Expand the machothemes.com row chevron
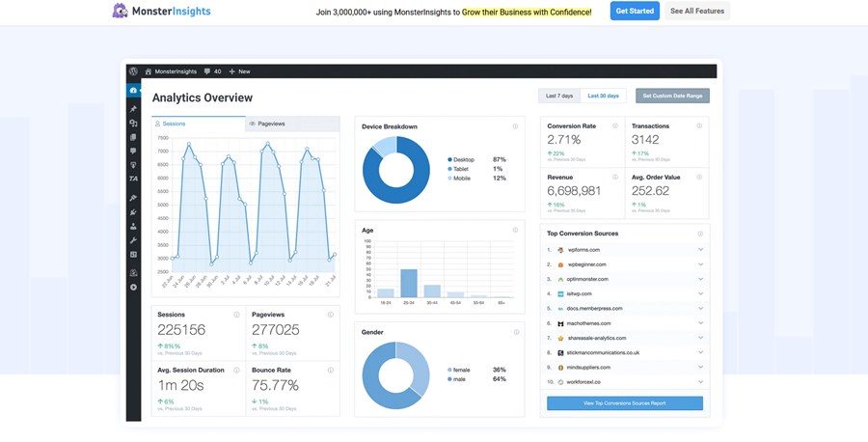 [x=701, y=323]
